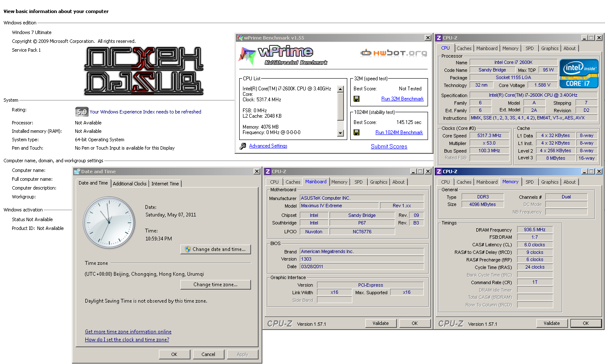Viewport: 605px width, 364px height.
Task: Open SPD tab in CPU-Z Mainboard window
Action: pos(358,182)
